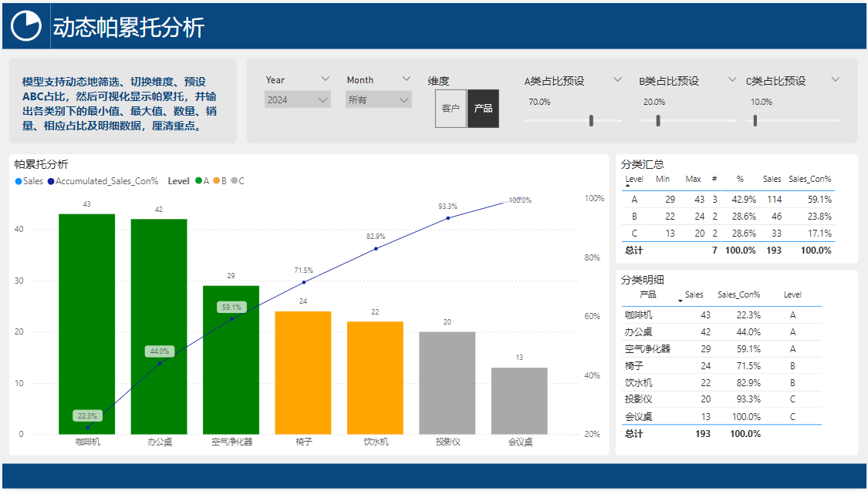Click the A类占比预设 slider handle
Image resolution: width=868 pixels, height=491 pixels.
pos(591,120)
